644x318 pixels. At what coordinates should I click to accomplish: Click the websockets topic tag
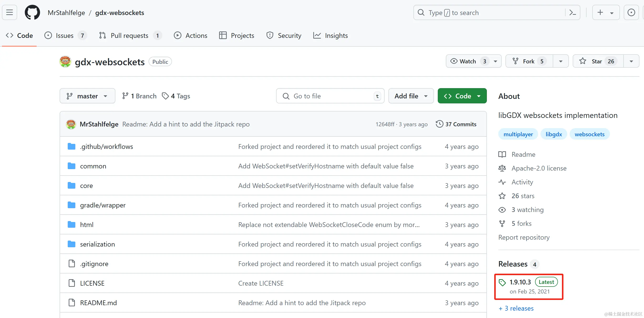click(589, 134)
